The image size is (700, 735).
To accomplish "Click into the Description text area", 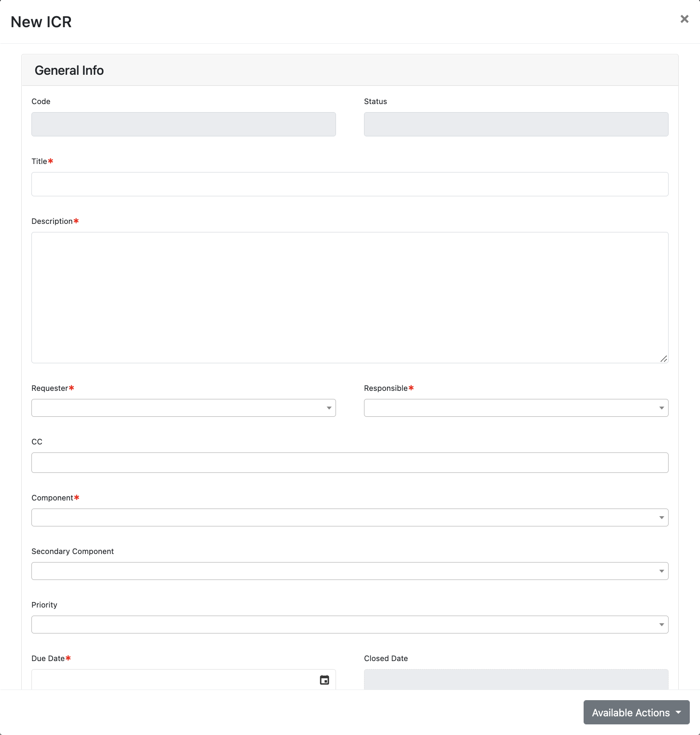I will [x=350, y=297].
